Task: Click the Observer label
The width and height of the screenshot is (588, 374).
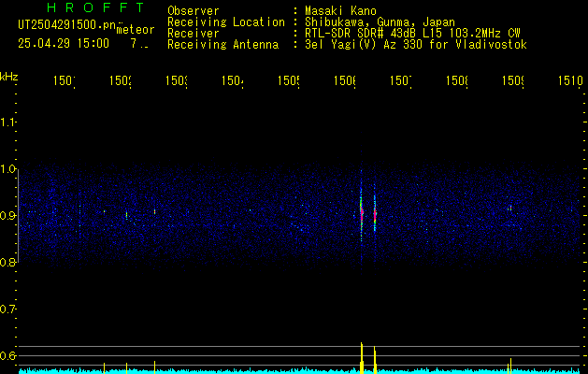Action: [x=194, y=11]
